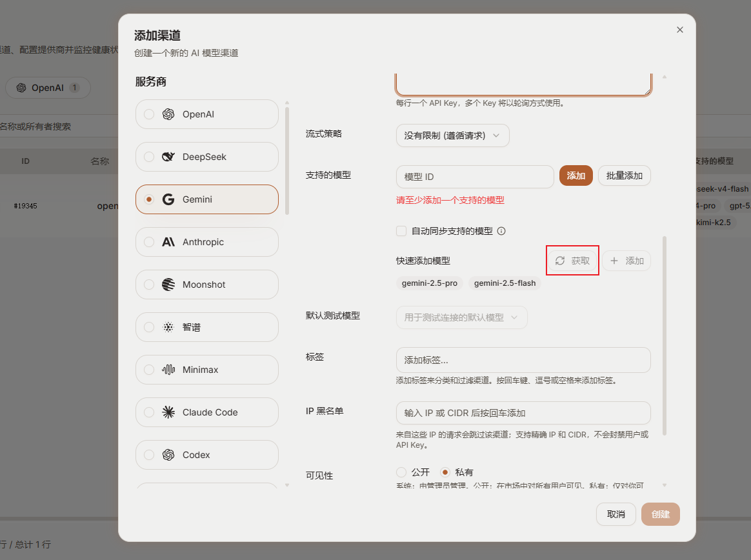Choose 公开 visibility radio option
The height and width of the screenshot is (560, 751).
pyautogui.click(x=401, y=472)
